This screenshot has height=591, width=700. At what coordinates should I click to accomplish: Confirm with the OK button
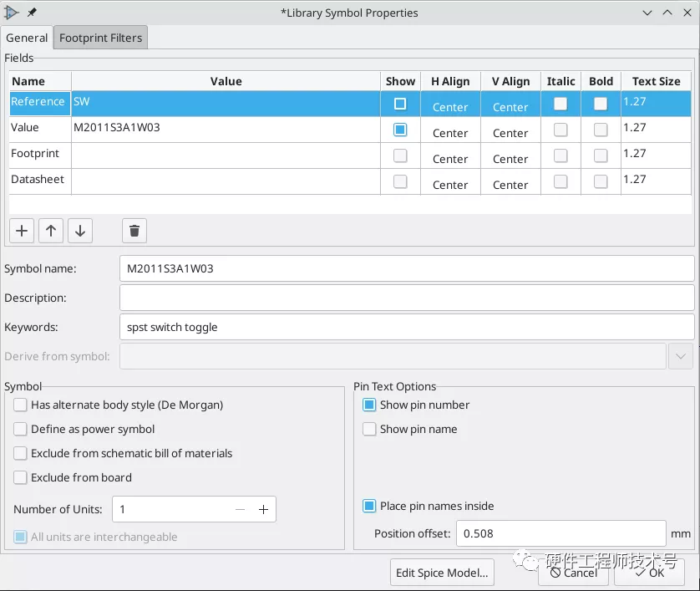coord(649,573)
